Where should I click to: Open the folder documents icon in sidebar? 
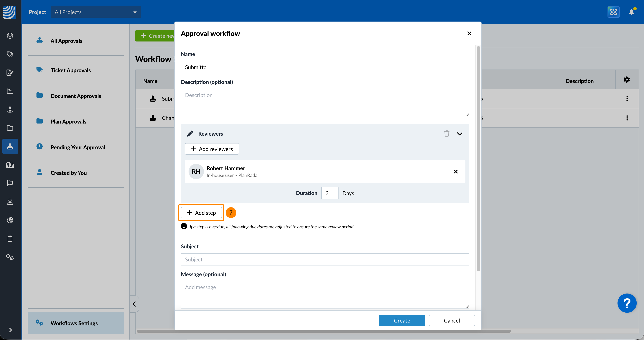[10, 128]
